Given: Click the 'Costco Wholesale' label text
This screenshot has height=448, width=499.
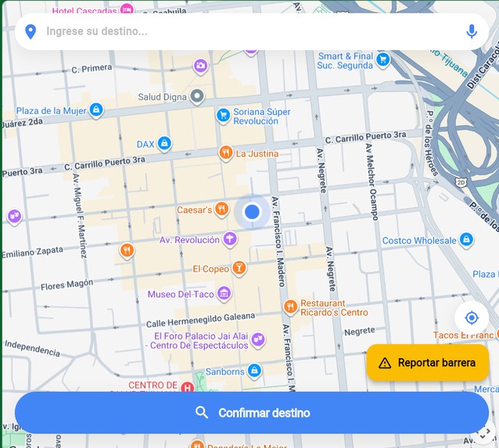Looking at the screenshot, I should coord(419,241).
